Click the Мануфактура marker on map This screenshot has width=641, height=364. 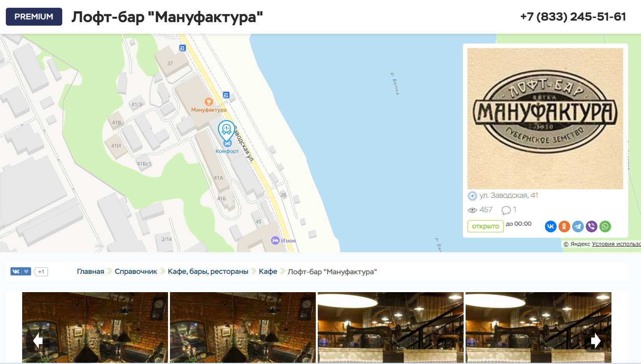click(208, 102)
